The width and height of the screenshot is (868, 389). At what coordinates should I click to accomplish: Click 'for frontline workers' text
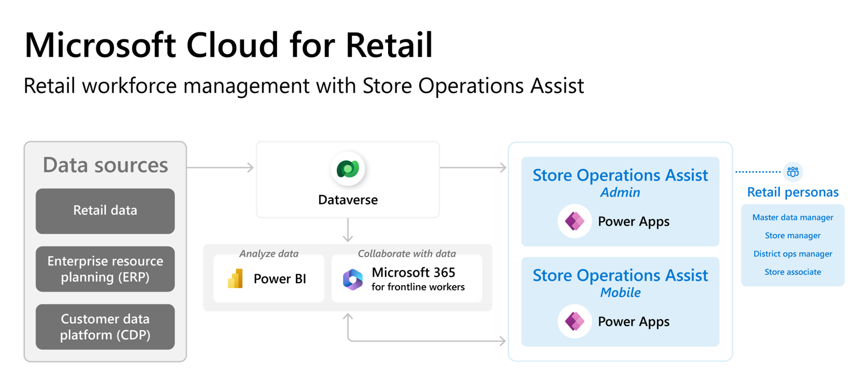click(x=418, y=287)
